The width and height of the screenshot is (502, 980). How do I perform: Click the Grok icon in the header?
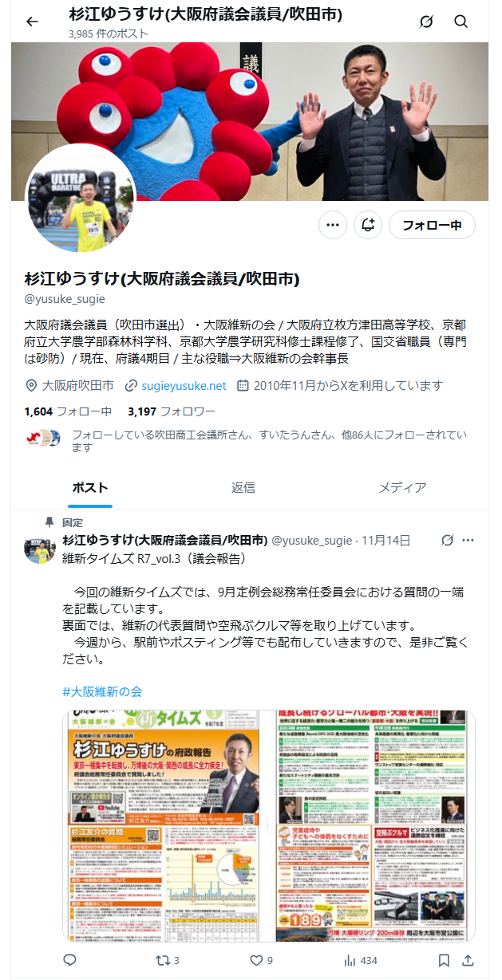[426, 22]
